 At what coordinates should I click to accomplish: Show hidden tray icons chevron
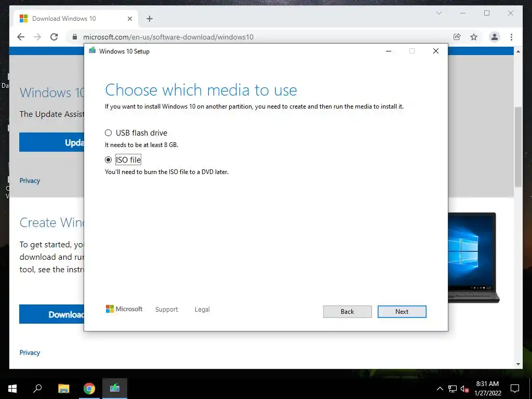pyautogui.click(x=440, y=389)
